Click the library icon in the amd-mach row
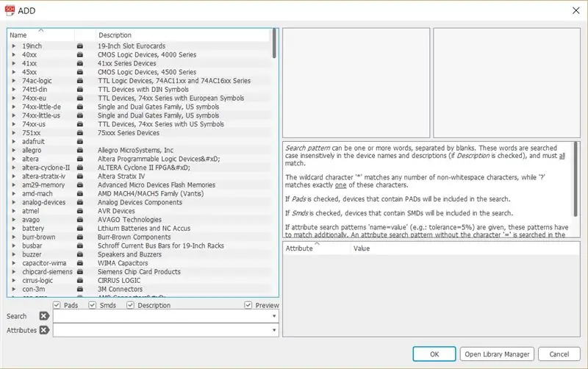588x369 pixels. pyautogui.click(x=80, y=193)
